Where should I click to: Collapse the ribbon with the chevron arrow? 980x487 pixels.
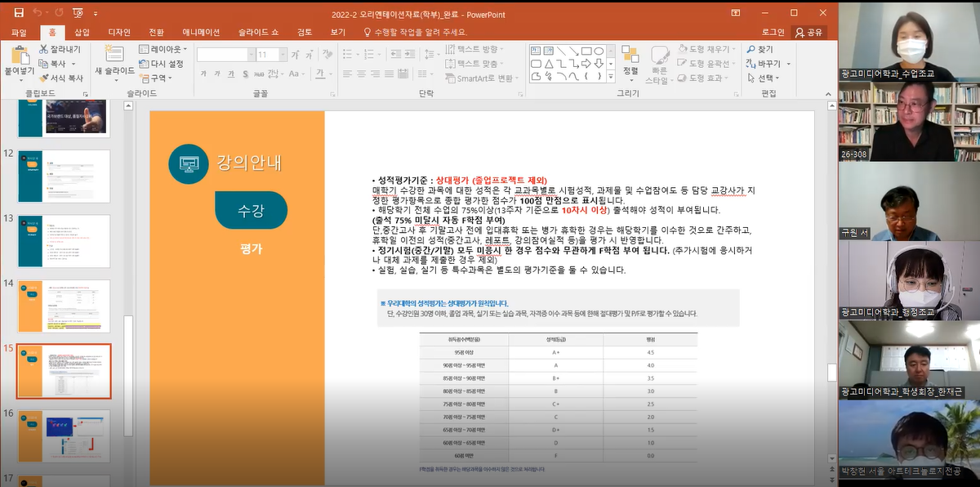[826, 95]
